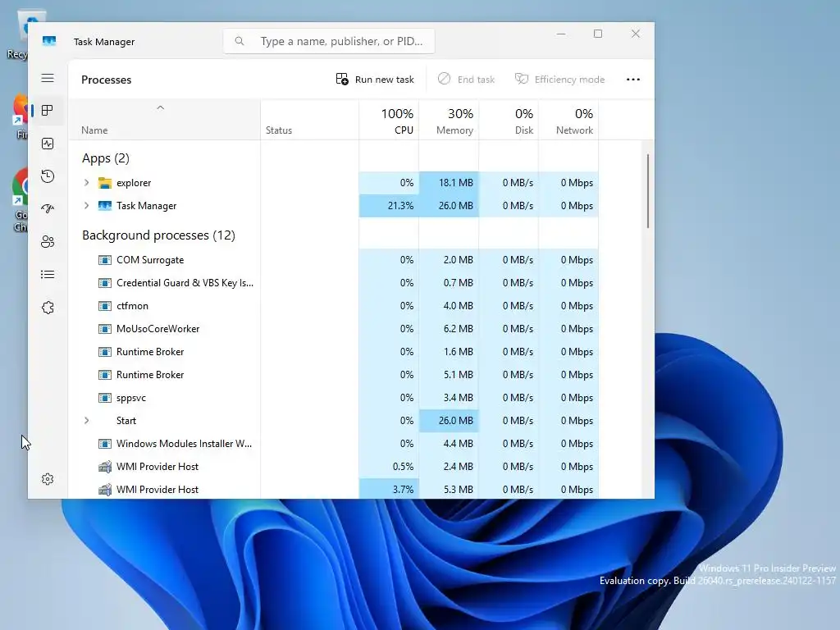This screenshot has height=630, width=840.
Task: Toggle sort direction arrow above Name
Action: [160, 107]
